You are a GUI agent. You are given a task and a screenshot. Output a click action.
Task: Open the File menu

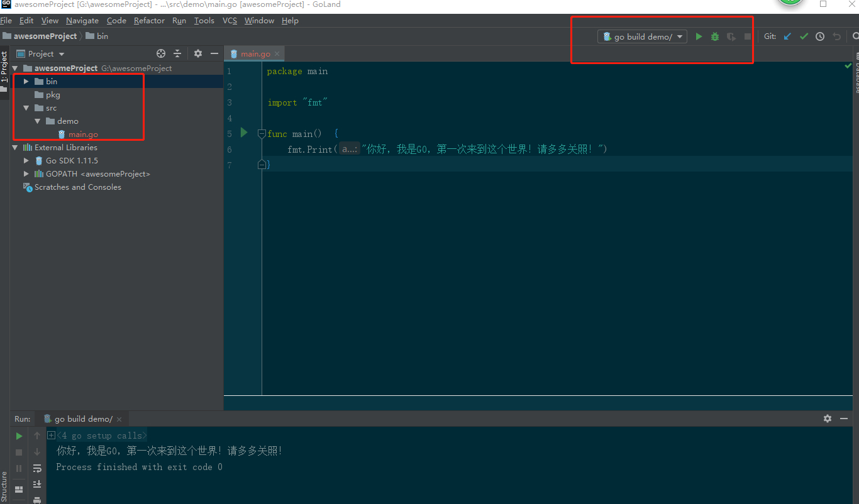point(6,20)
